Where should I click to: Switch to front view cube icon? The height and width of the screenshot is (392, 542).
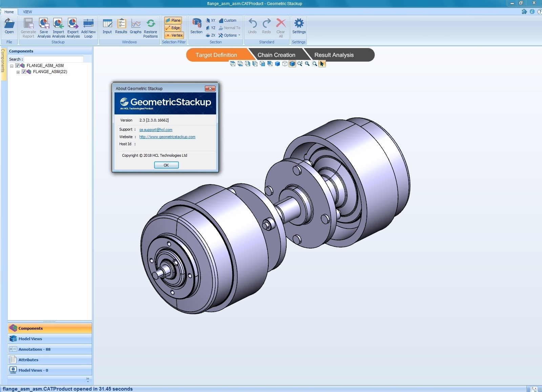pos(263,64)
